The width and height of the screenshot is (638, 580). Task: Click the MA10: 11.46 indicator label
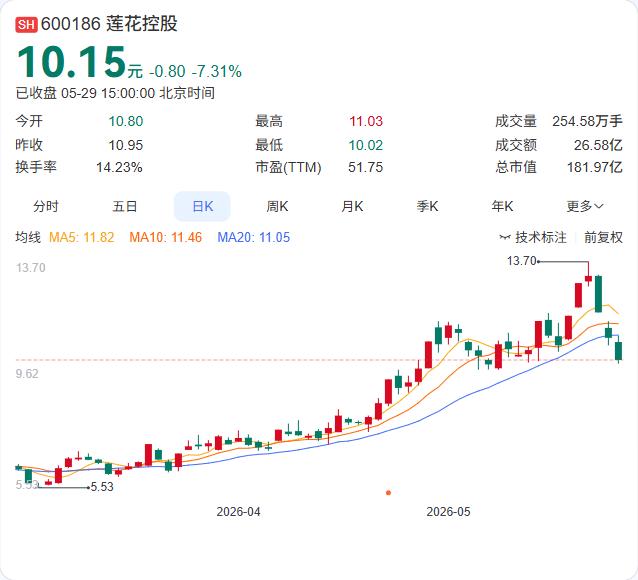click(166, 237)
